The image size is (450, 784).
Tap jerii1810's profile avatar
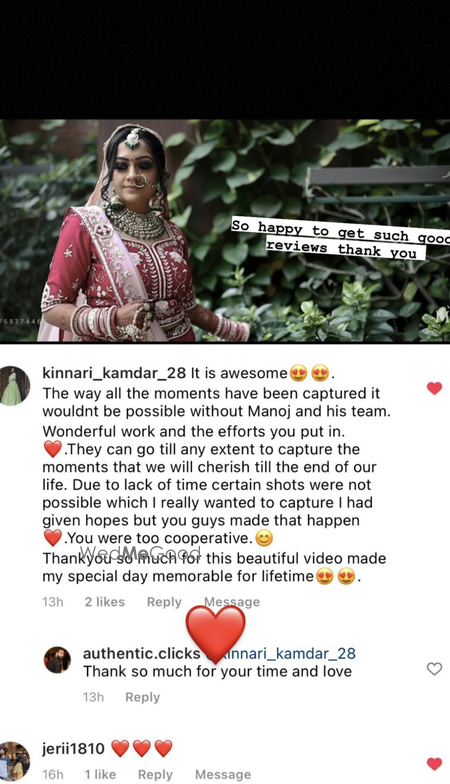[14, 761]
